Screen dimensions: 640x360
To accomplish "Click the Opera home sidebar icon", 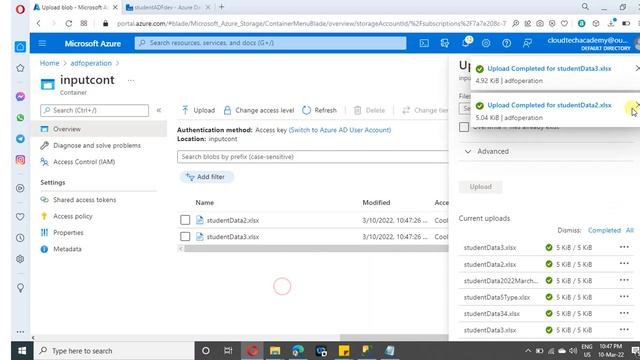I will [x=20, y=47].
